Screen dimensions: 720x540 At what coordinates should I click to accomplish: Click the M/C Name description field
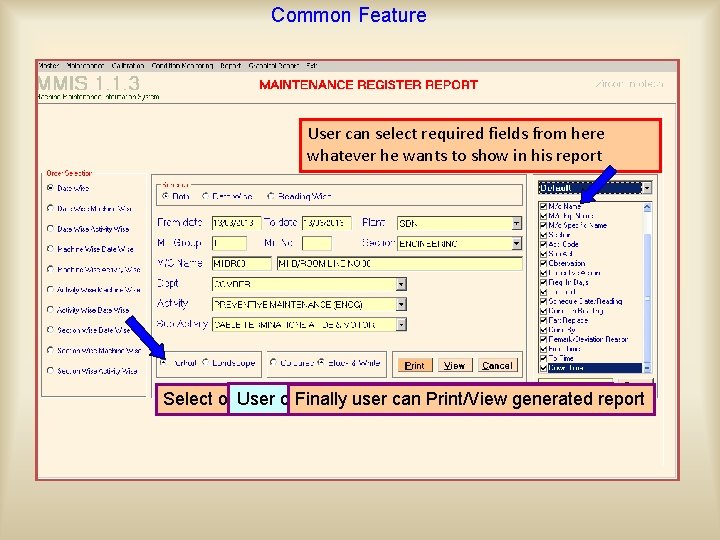click(x=399, y=264)
